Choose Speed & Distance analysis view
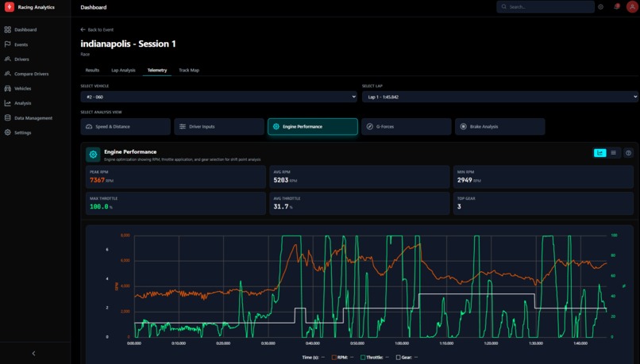The width and height of the screenshot is (640, 364). tap(125, 127)
